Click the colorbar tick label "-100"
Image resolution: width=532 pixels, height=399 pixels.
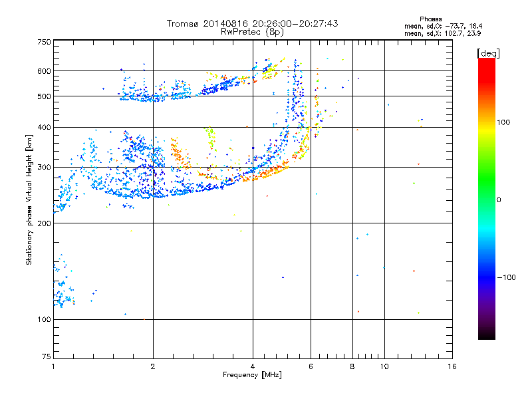pyautogui.click(x=506, y=277)
